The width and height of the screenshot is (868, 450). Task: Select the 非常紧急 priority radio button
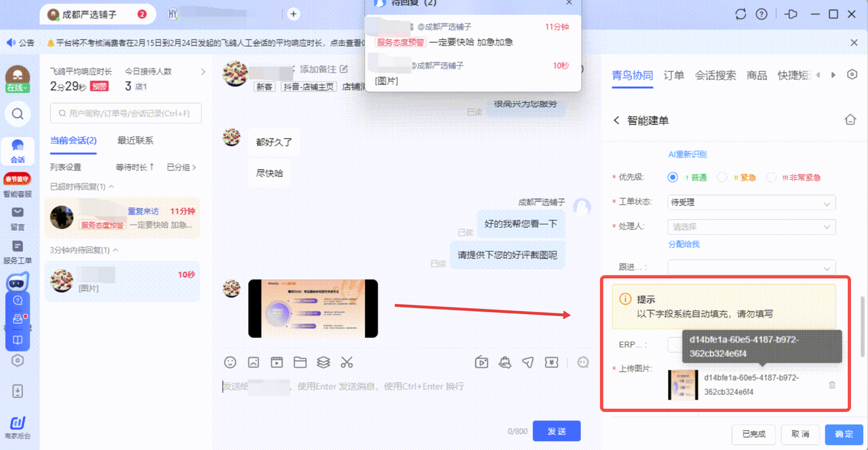pos(771,177)
